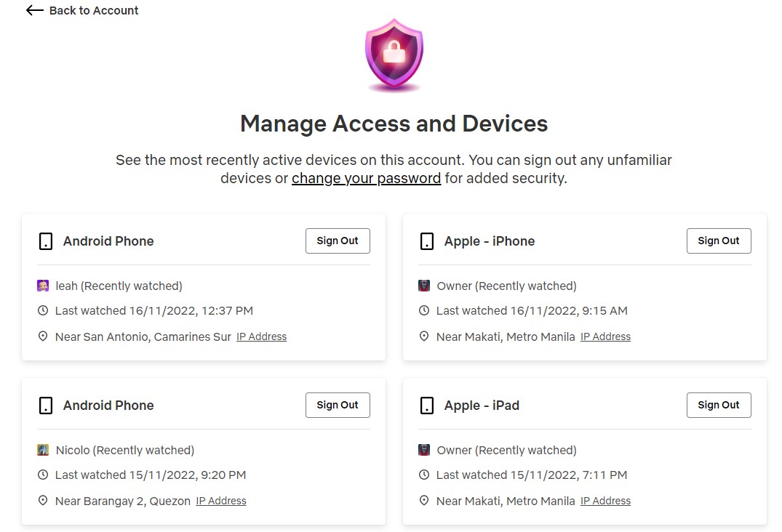Sign out Nicolo's Android Phone

coord(338,405)
